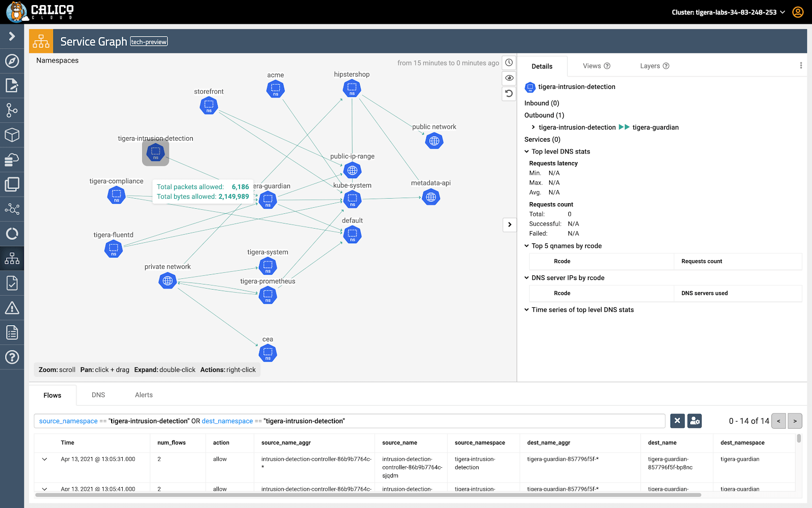Viewport: 812px width, 508px height.
Task: Open the cloud server icon in sidebar
Action: point(12,160)
